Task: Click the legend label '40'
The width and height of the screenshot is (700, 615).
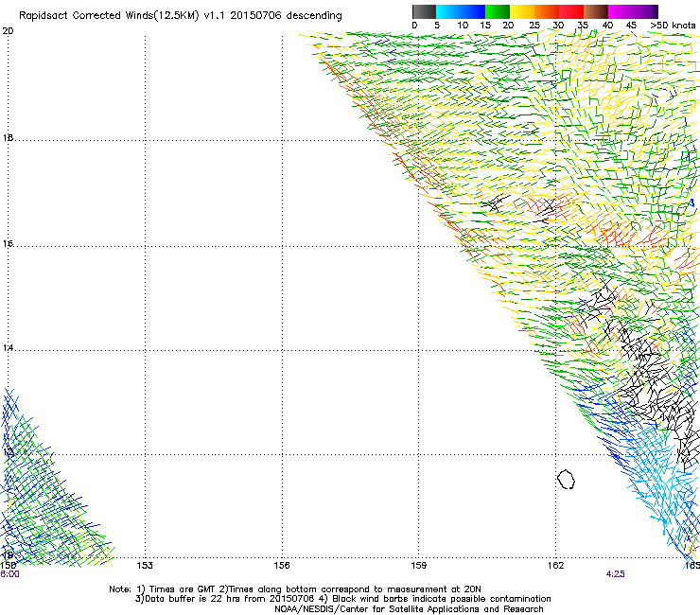Action: (x=607, y=26)
